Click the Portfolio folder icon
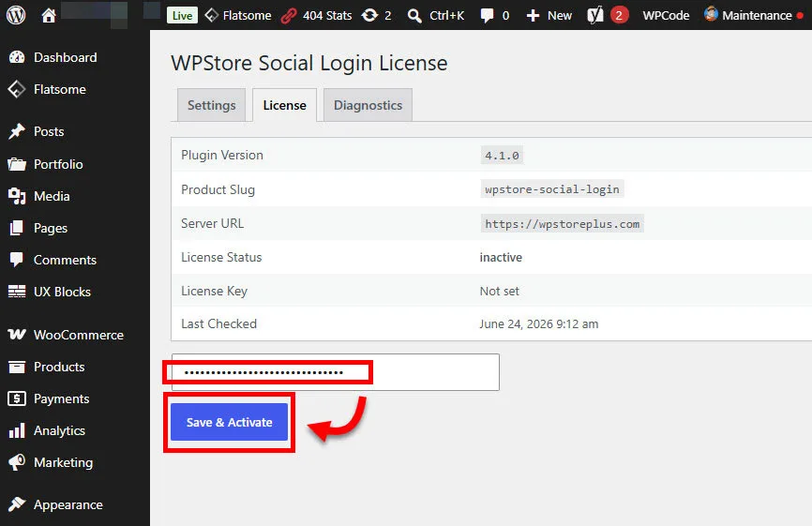This screenshot has width=812, height=526. pyautogui.click(x=17, y=164)
